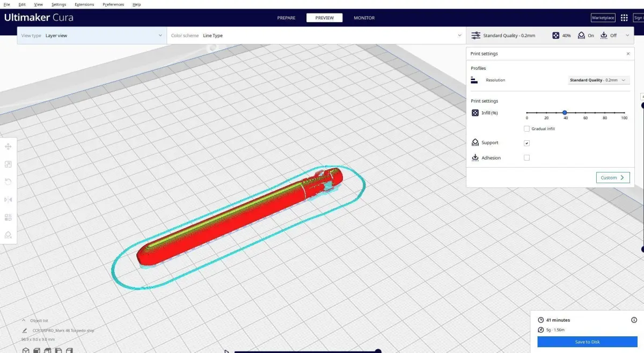The height and width of the screenshot is (353, 644).
Task: Open the View menu
Action: coord(38,4)
